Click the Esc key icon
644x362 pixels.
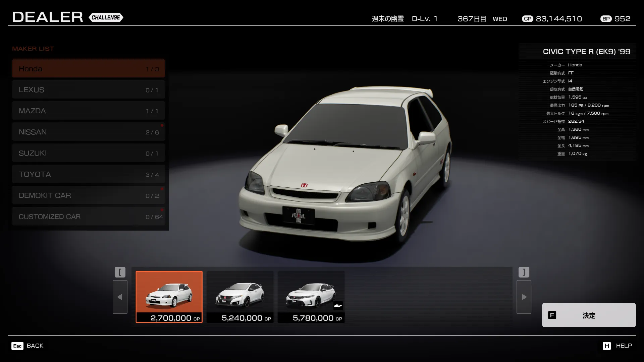click(17, 346)
